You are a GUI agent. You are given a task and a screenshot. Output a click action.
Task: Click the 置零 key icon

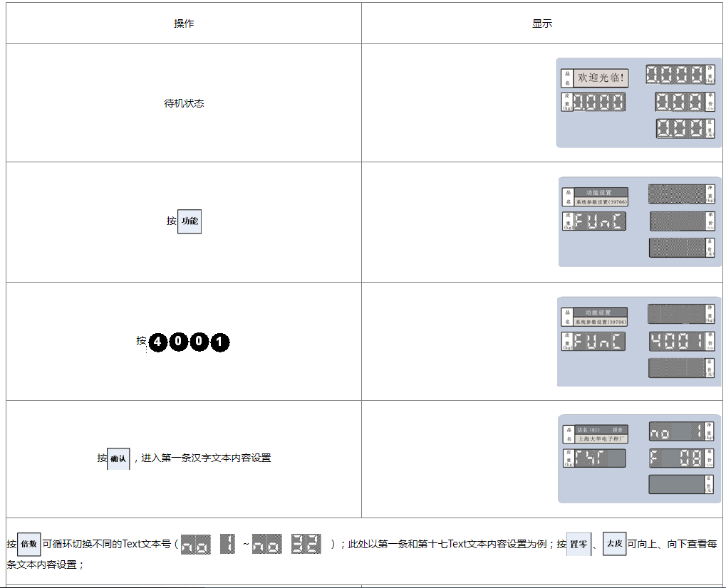tap(579, 544)
